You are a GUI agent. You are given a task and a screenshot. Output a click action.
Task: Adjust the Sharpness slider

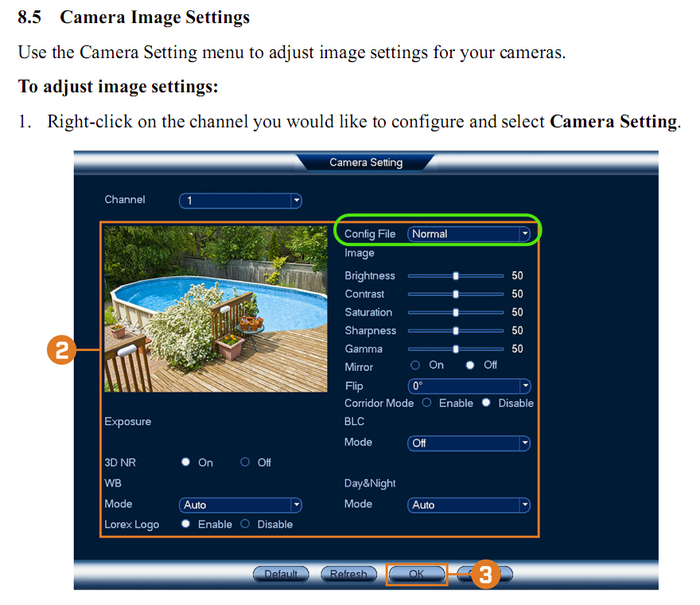456,331
